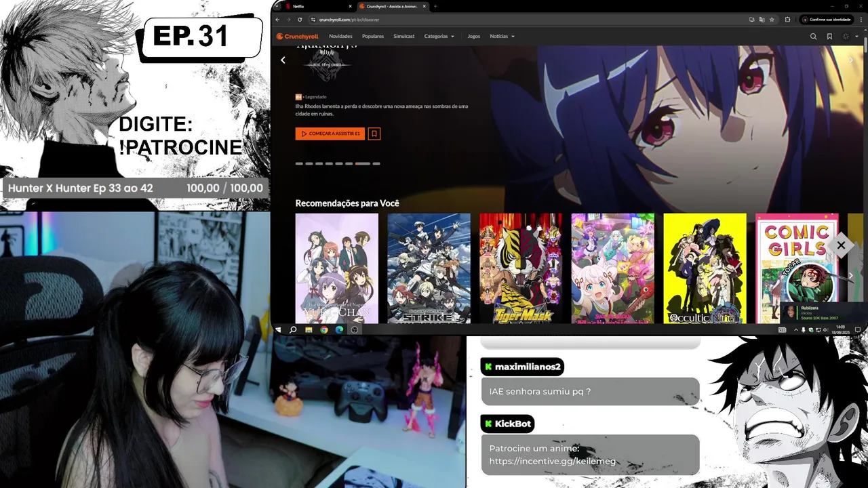Open the Crunchyroll profile avatar menu
The image size is (868, 488).
click(846, 37)
